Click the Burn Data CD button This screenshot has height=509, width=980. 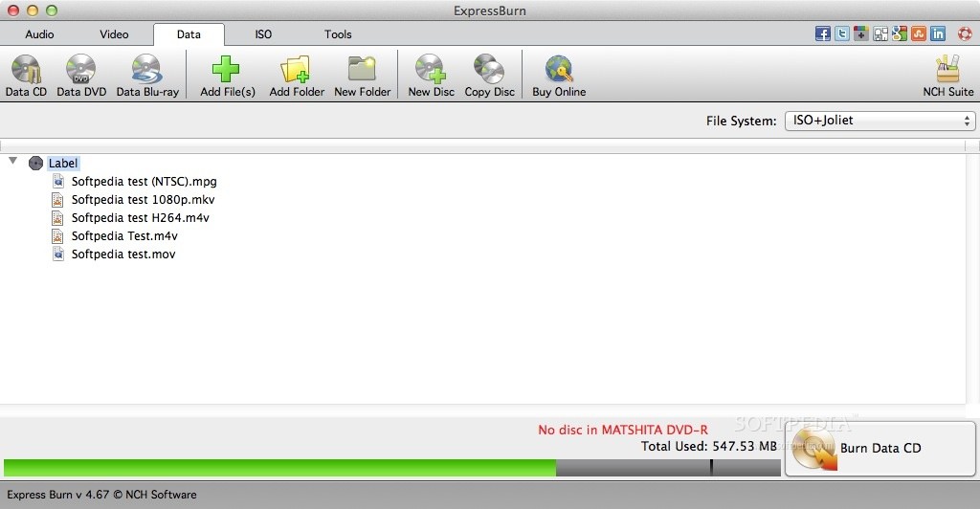pos(880,449)
